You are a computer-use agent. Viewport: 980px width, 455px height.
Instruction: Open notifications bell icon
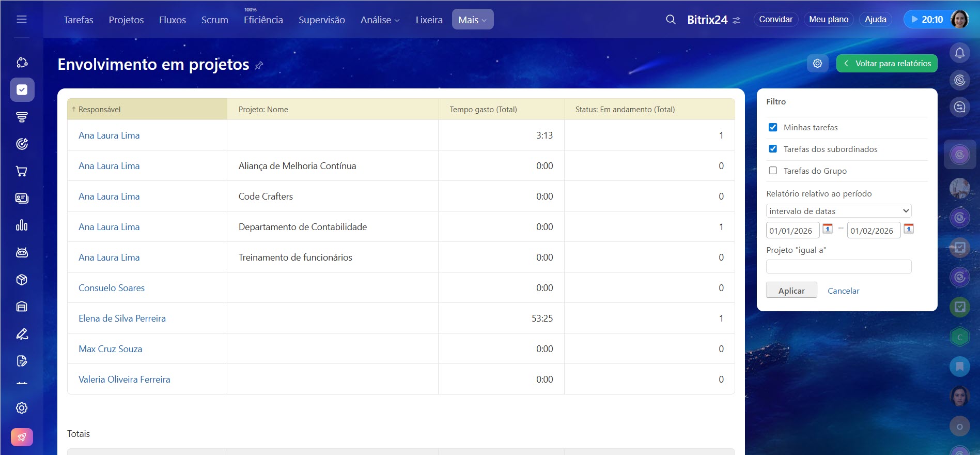point(959,53)
